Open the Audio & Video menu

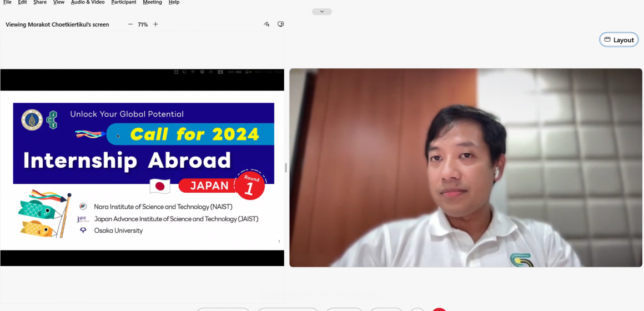tap(88, 2)
